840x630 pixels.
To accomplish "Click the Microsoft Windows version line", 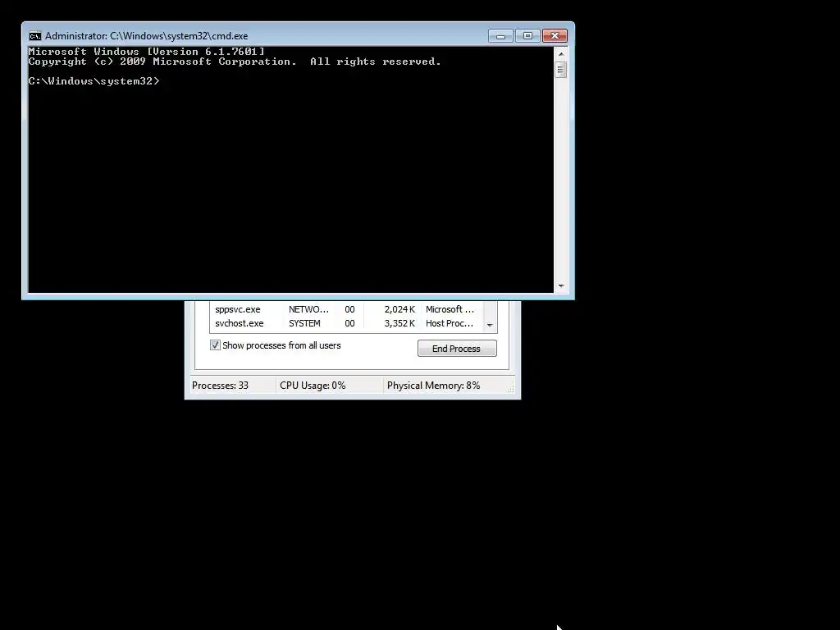I will (146, 52).
